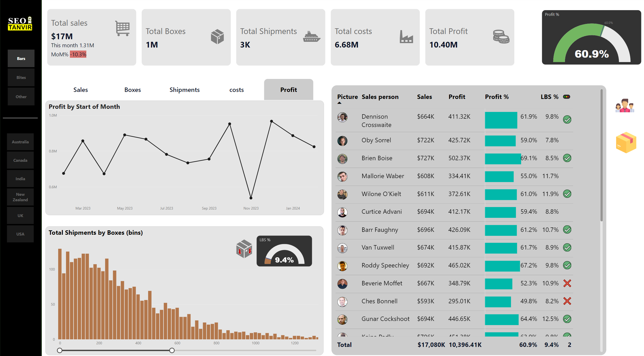
Task: Click the left handle of bins slider
Action: [x=60, y=351]
